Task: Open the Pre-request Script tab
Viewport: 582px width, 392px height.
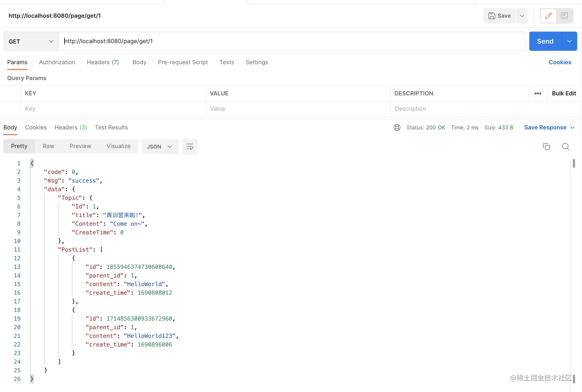Action: (x=183, y=62)
